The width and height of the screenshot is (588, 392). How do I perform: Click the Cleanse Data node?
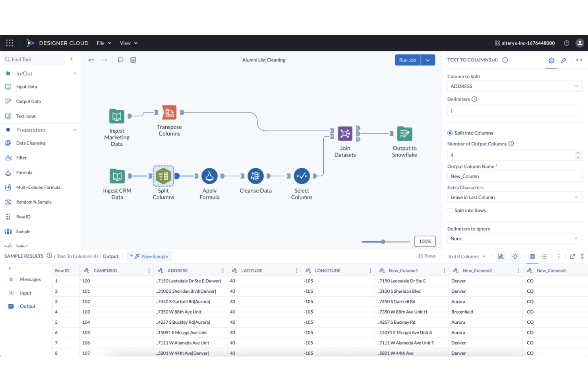coord(255,176)
